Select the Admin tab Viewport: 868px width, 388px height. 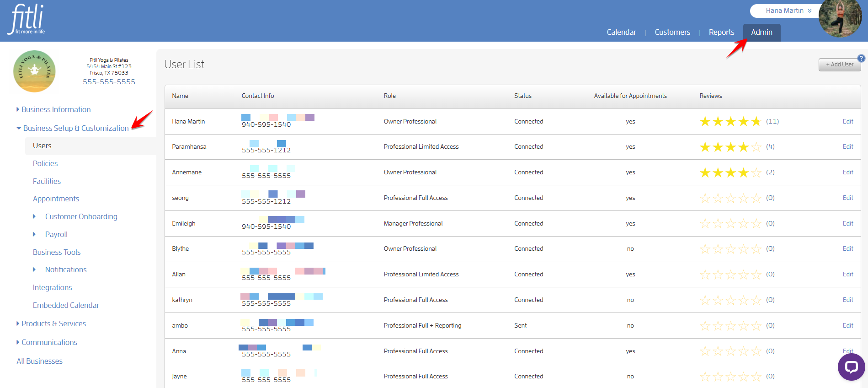pos(761,32)
